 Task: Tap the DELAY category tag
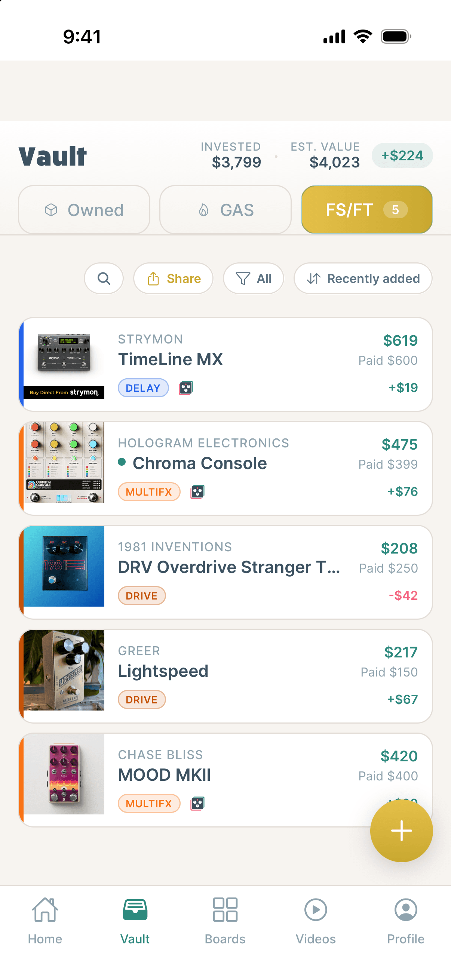(143, 388)
